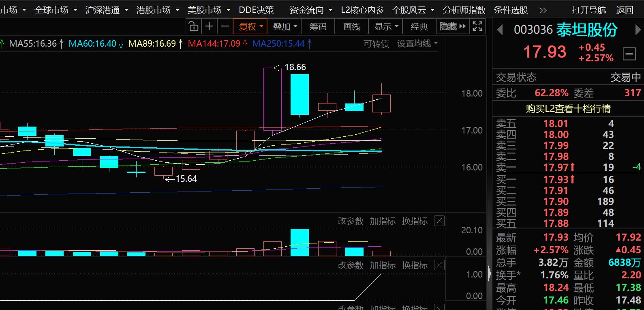Click MA55:16.36 indicator label

click(x=33, y=44)
